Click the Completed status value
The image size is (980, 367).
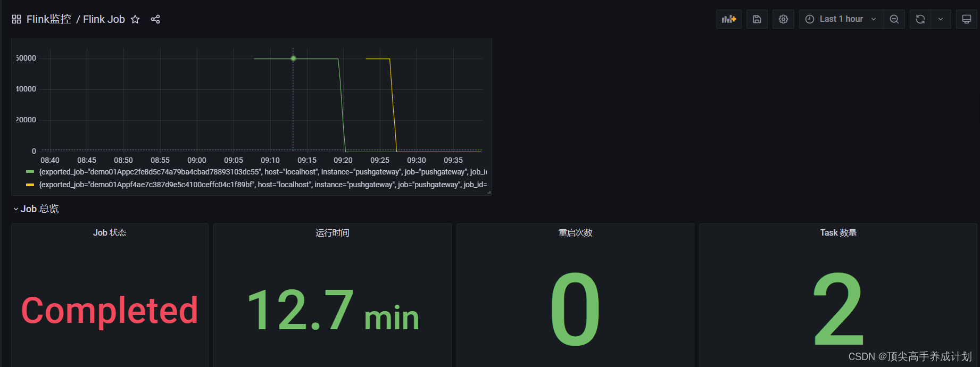pyautogui.click(x=110, y=310)
